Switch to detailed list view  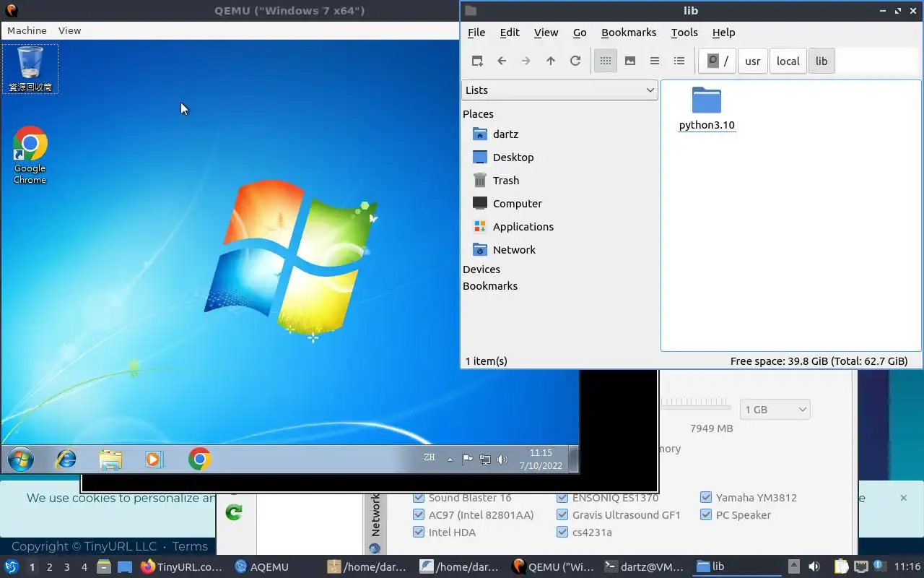679,61
